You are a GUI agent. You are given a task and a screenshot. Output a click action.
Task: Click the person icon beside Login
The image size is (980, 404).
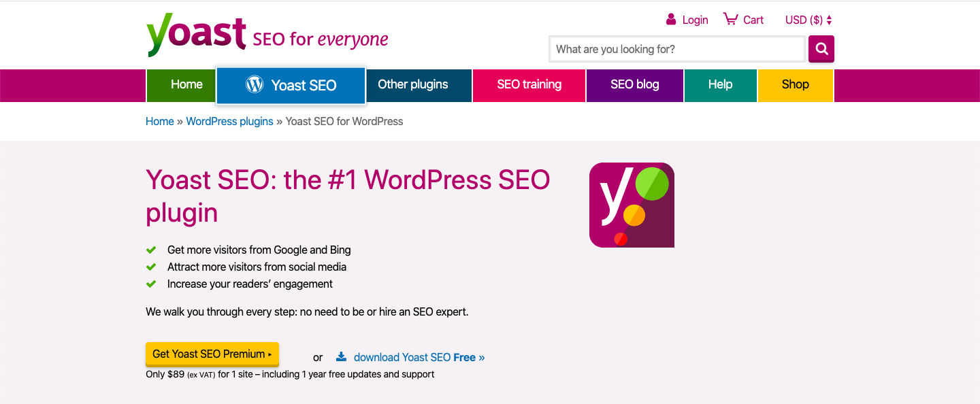point(671,19)
